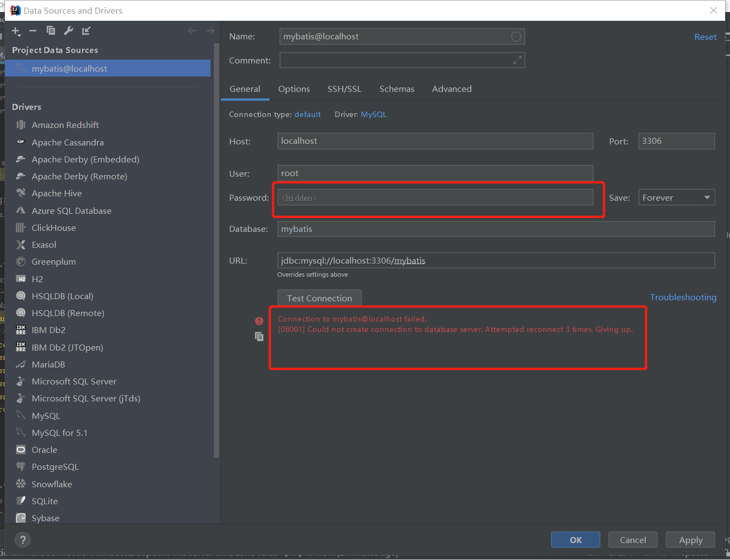Expand the Comment field with arrows icon

(x=517, y=60)
